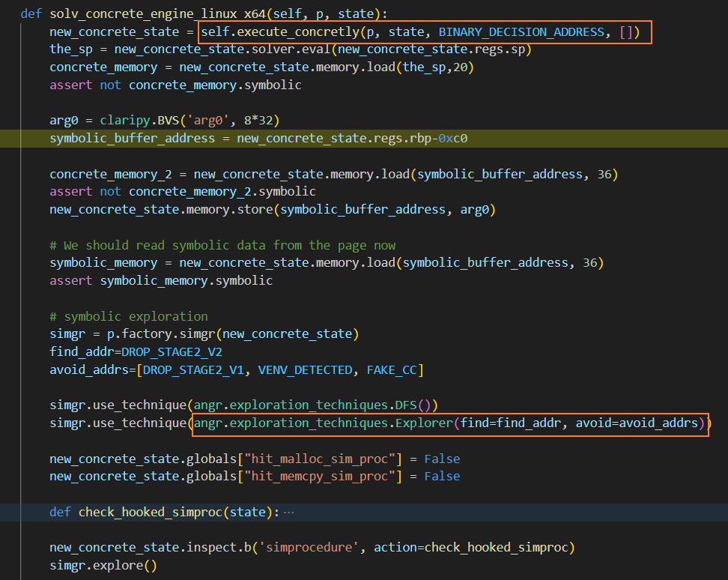Click the 'arg0' string literal
Image resolution: width=728 pixels, height=580 pixels.
point(207,121)
